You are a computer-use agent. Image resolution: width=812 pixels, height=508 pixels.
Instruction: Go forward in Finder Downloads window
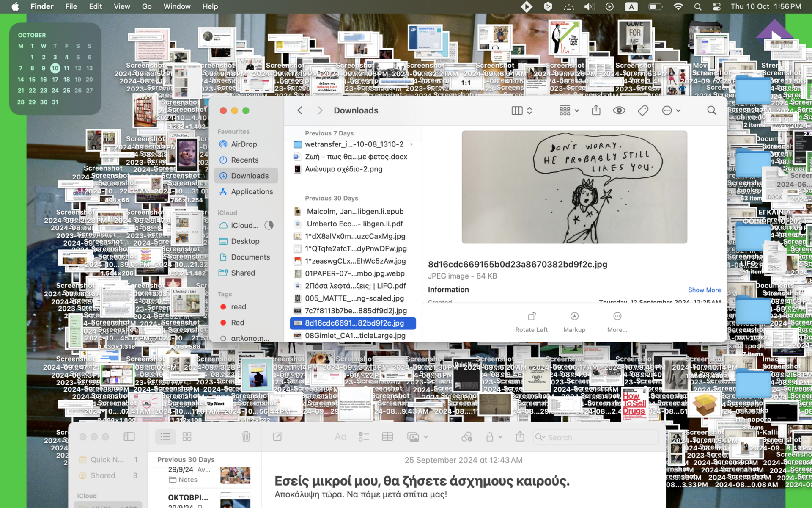pos(320,110)
